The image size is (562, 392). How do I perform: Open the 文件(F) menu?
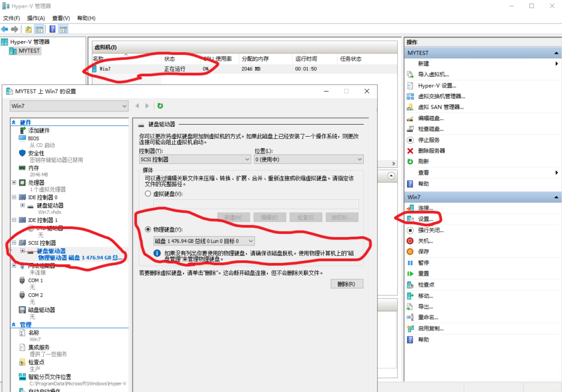coord(12,18)
